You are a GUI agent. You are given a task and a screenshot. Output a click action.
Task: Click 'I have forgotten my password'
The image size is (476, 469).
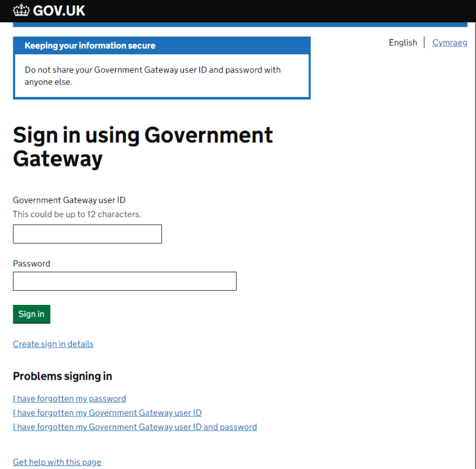pyautogui.click(x=70, y=399)
